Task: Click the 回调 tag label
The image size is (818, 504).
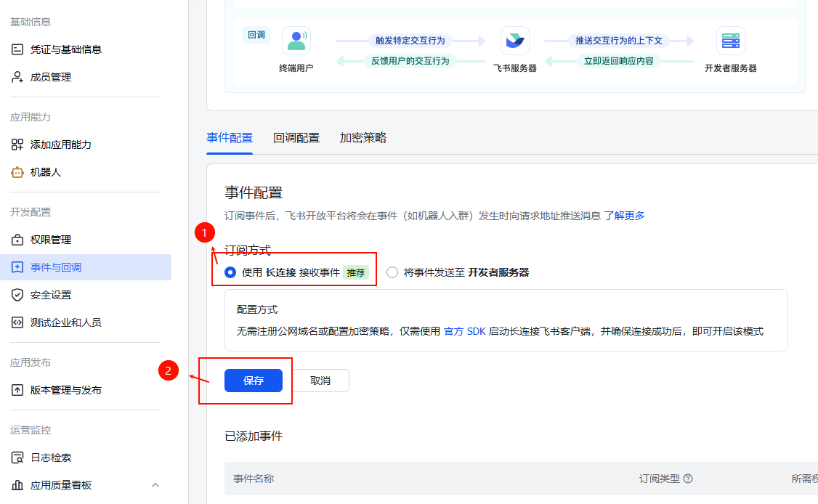Action: [256, 35]
